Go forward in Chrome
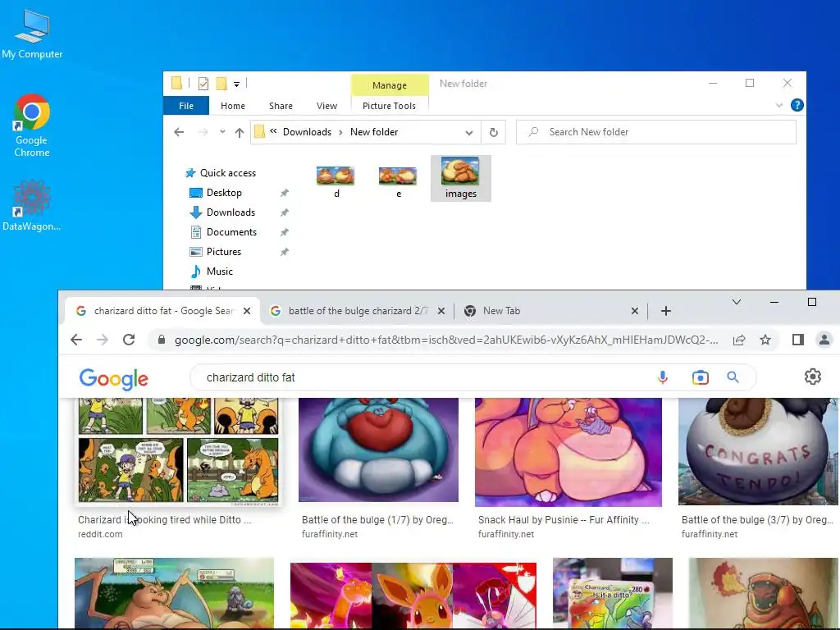The width and height of the screenshot is (840, 630). pos(103,340)
